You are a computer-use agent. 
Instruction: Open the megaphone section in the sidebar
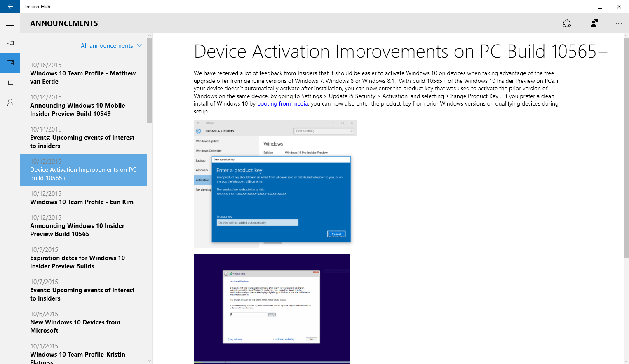pos(10,43)
